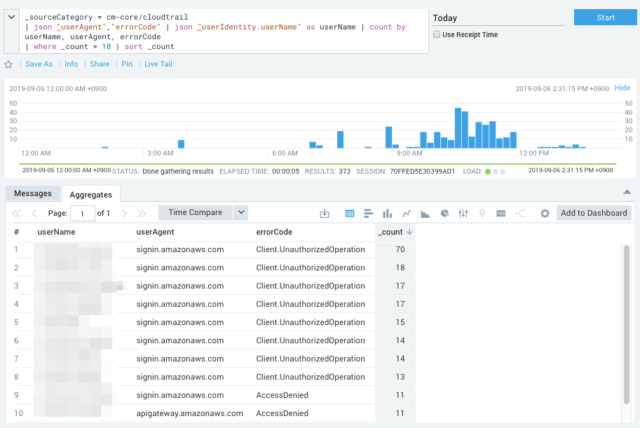This screenshot has width=640, height=428.
Task: Go to next results page
Action: tap(124, 213)
